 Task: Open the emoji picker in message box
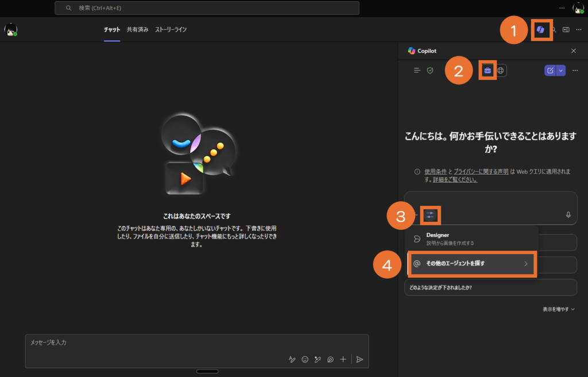tap(305, 359)
